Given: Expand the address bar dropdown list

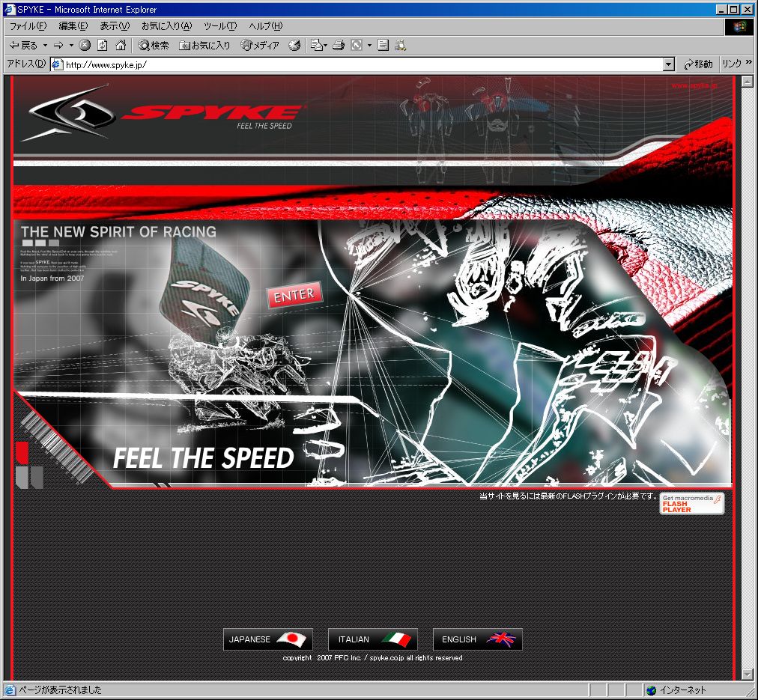Looking at the screenshot, I should coord(669,64).
